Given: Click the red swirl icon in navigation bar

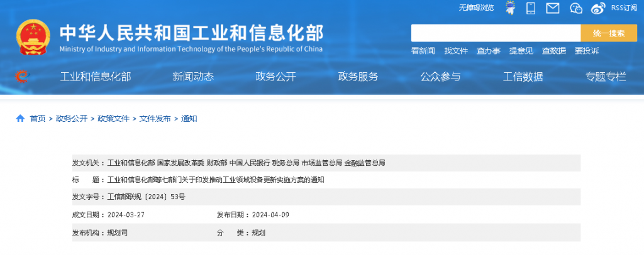Looking at the screenshot, I should point(21,76).
